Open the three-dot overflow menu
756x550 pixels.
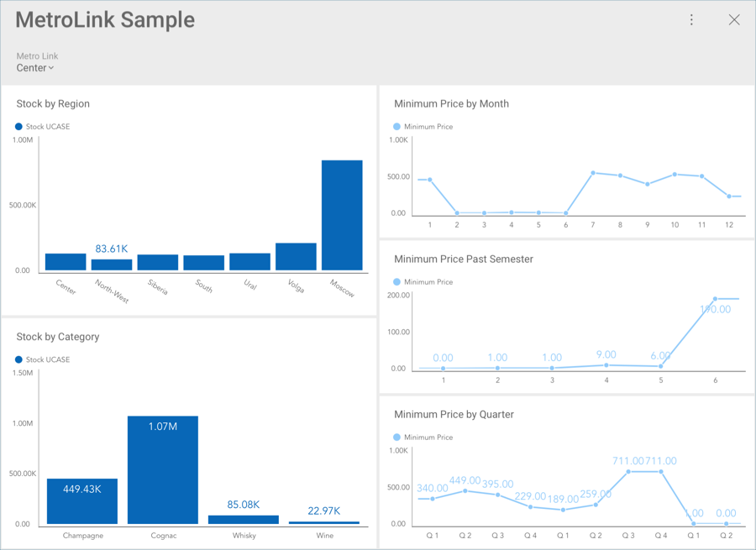(x=691, y=20)
